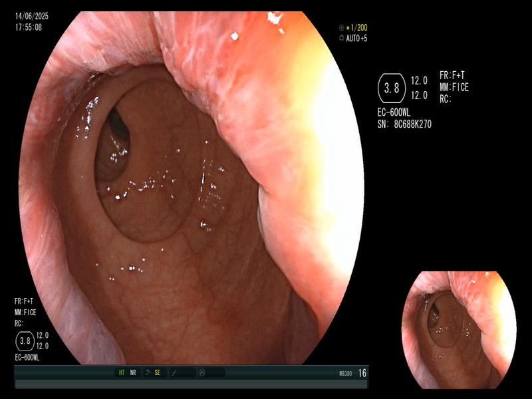
Task: Click the AUTO+5 brightness value
Action: click(x=356, y=39)
